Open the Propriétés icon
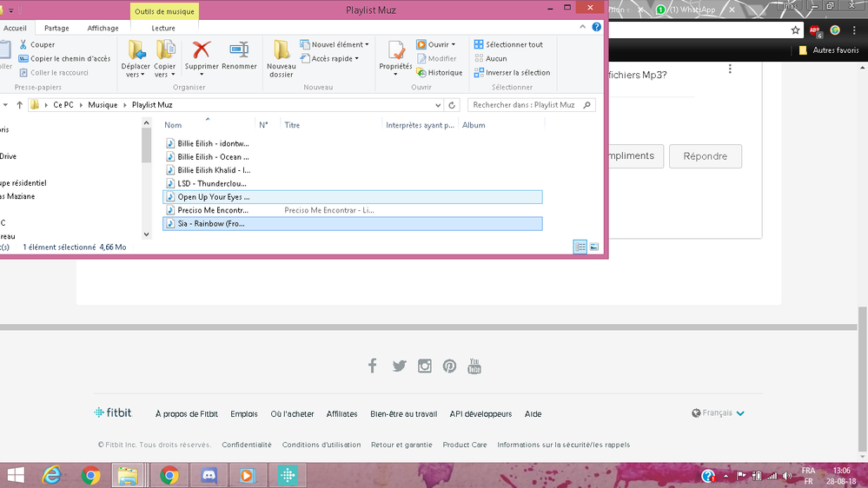This screenshot has width=868, height=488. click(x=396, y=51)
